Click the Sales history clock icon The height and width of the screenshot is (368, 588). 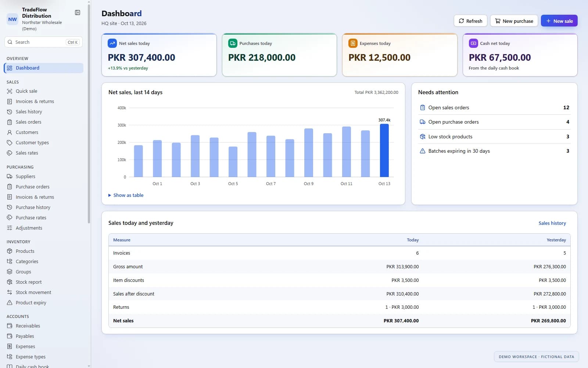pyautogui.click(x=10, y=112)
